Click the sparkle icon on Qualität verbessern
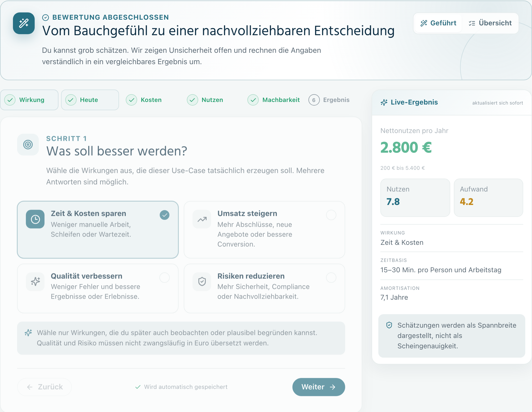The image size is (532, 412). click(35, 282)
